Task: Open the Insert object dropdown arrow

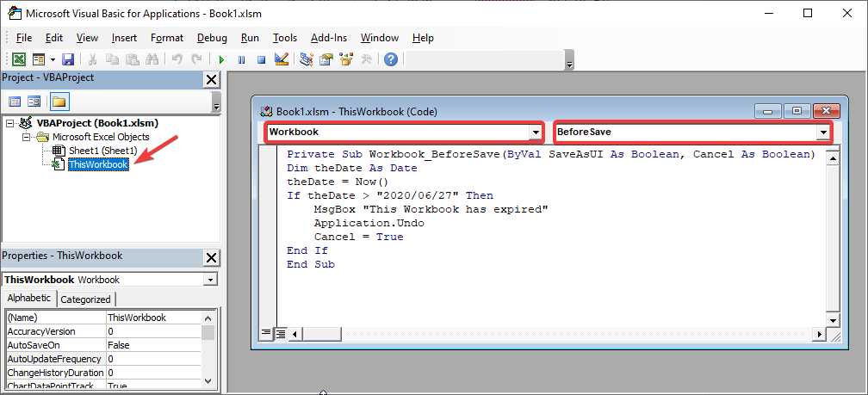Action: 53,59
